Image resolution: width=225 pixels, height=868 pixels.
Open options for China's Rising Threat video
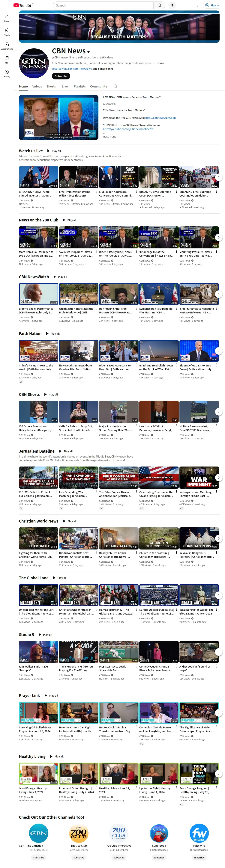point(56,365)
